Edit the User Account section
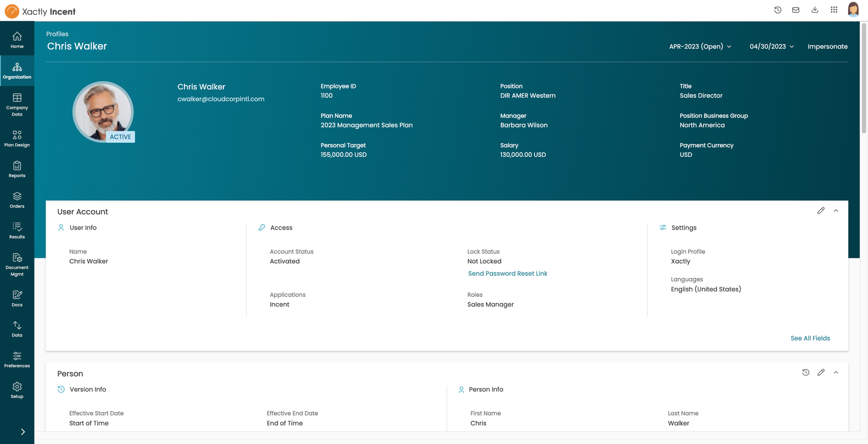 pyautogui.click(x=821, y=211)
